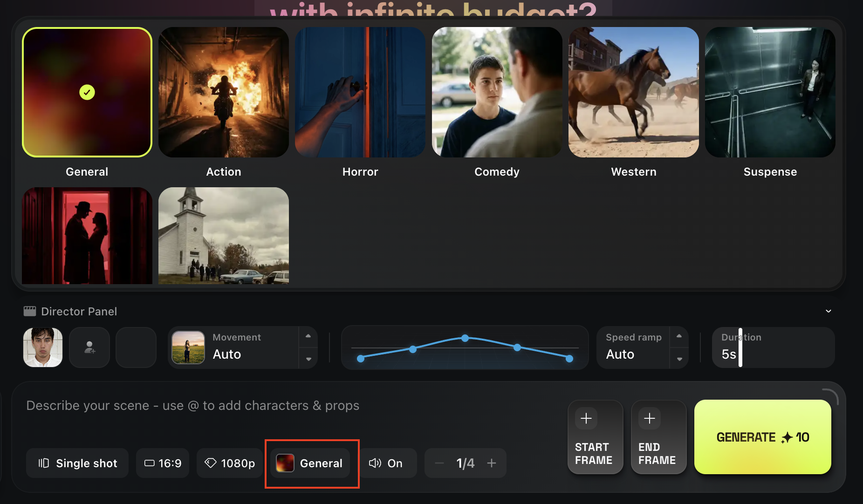The width and height of the screenshot is (863, 504).
Task: Increase the generation count with plus
Action: pyautogui.click(x=492, y=463)
